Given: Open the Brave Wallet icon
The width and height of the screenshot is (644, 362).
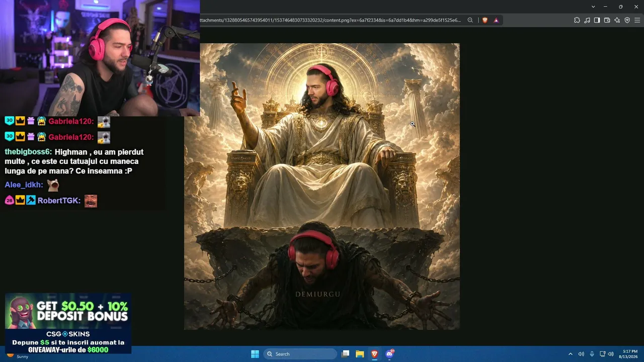Looking at the screenshot, I should (x=607, y=20).
